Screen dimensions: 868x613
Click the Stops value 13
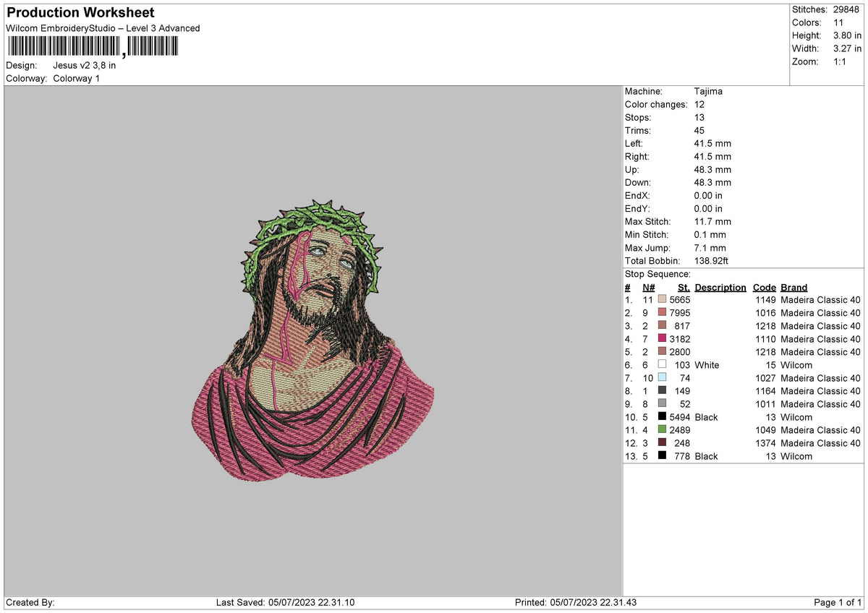coord(699,117)
